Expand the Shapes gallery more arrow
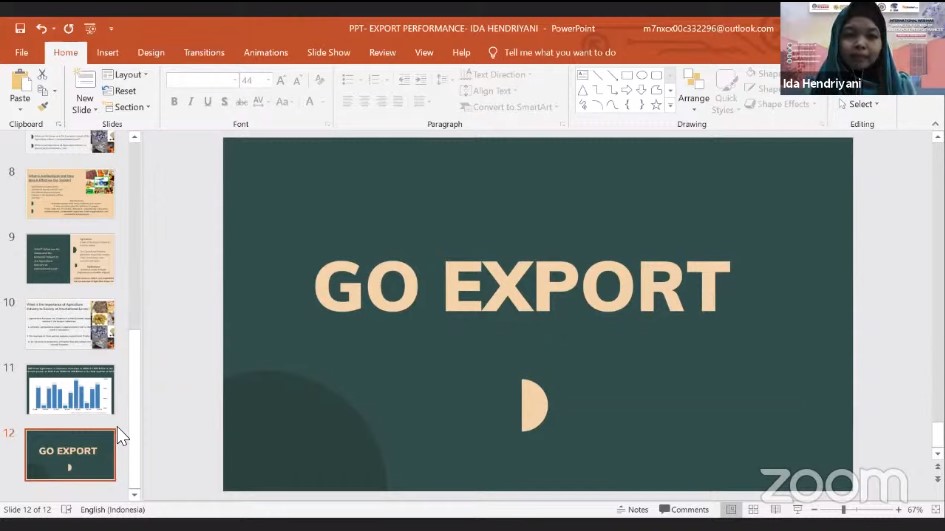This screenshot has height=531, width=945. click(x=670, y=105)
